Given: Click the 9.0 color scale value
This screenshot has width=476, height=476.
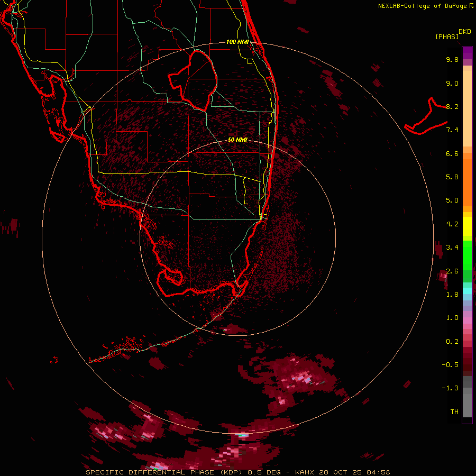Looking at the screenshot, I should 452,83.
